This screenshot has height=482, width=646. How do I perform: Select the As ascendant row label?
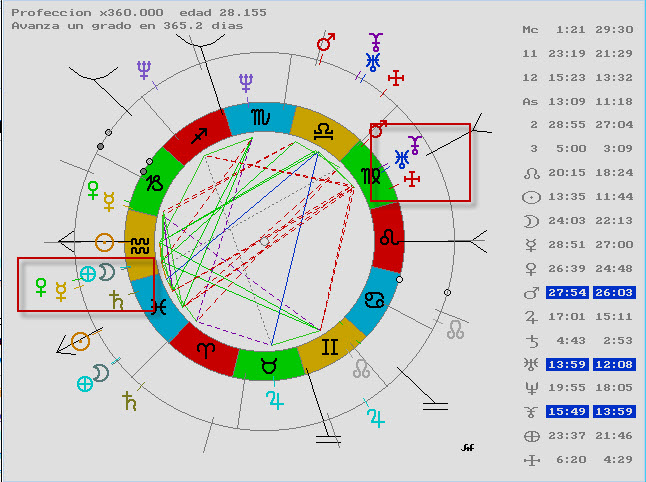pyautogui.click(x=531, y=101)
